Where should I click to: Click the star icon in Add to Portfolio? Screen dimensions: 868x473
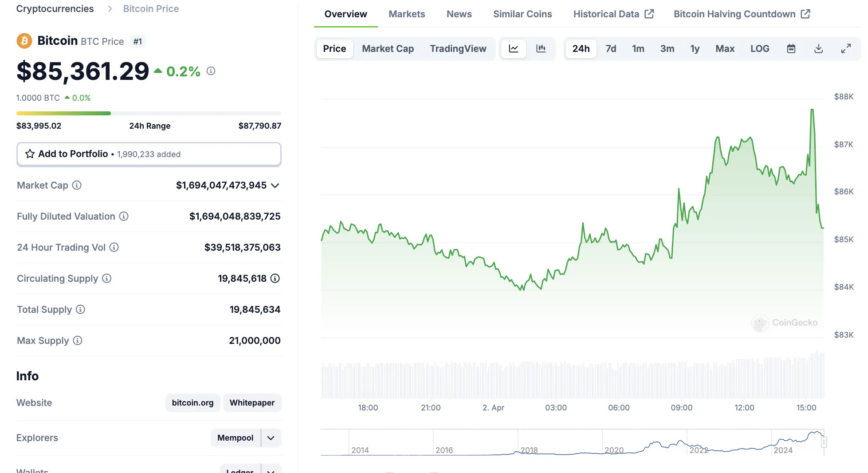pos(29,154)
